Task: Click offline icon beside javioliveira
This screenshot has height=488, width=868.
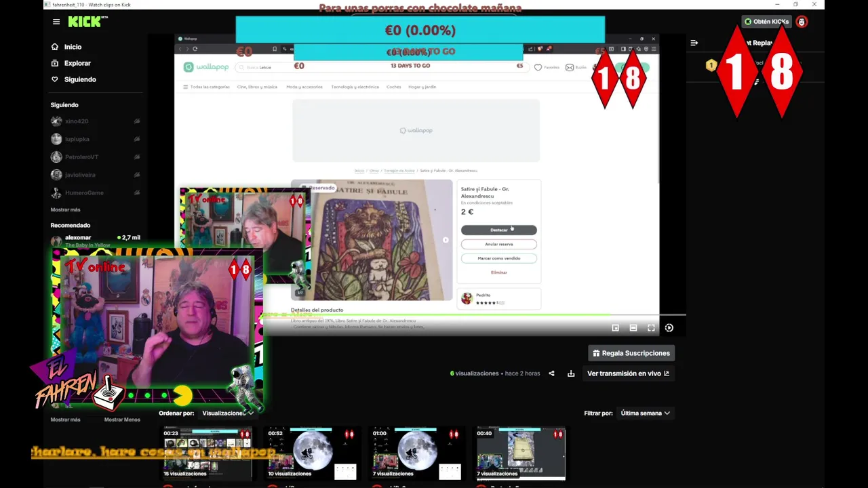Action: [137, 175]
